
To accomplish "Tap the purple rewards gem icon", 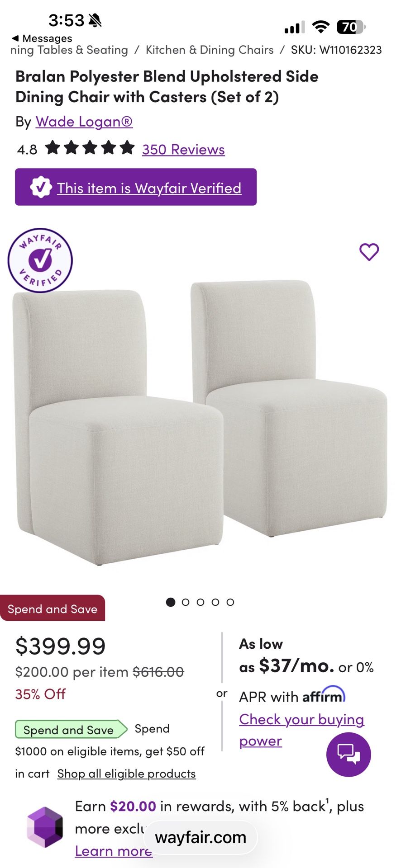I will point(45,827).
